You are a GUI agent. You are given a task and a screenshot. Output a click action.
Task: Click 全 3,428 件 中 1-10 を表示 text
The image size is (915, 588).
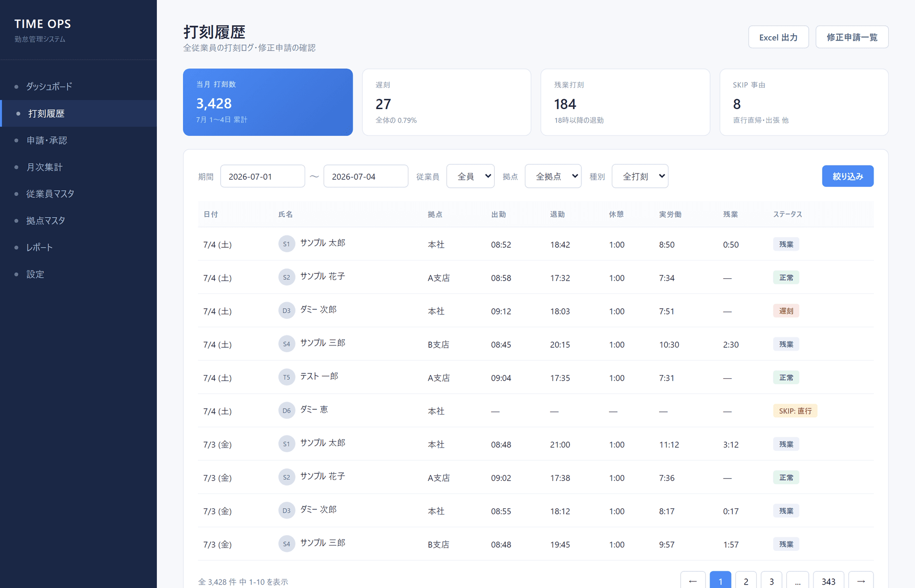coord(243,582)
